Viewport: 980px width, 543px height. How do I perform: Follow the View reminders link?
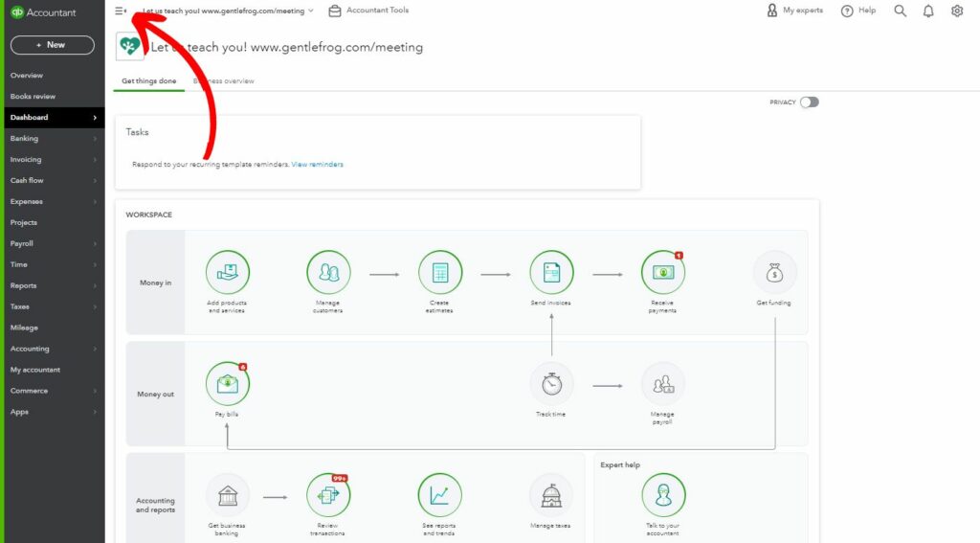coord(317,165)
